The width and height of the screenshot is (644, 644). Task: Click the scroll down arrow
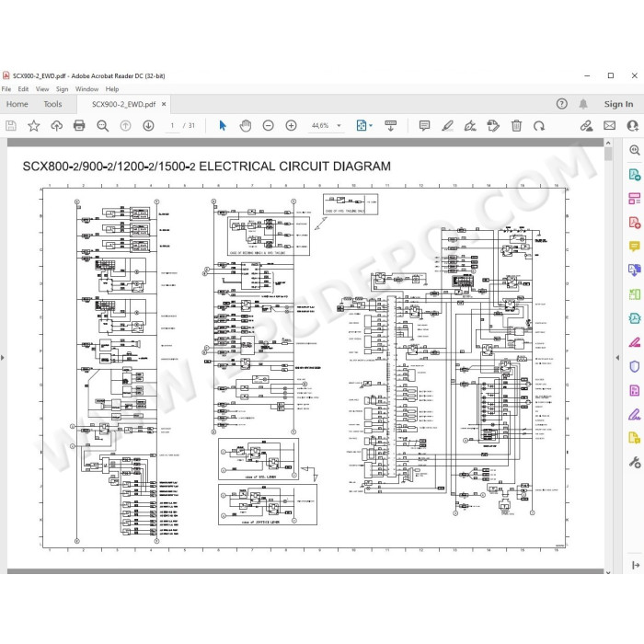point(608,571)
